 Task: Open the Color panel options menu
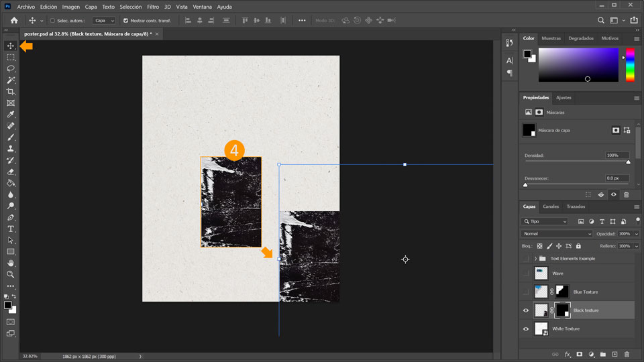coord(637,39)
